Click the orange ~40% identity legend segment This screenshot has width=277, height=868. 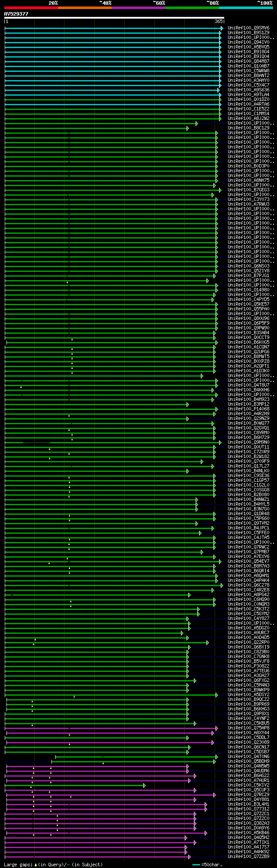tap(85, 8)
